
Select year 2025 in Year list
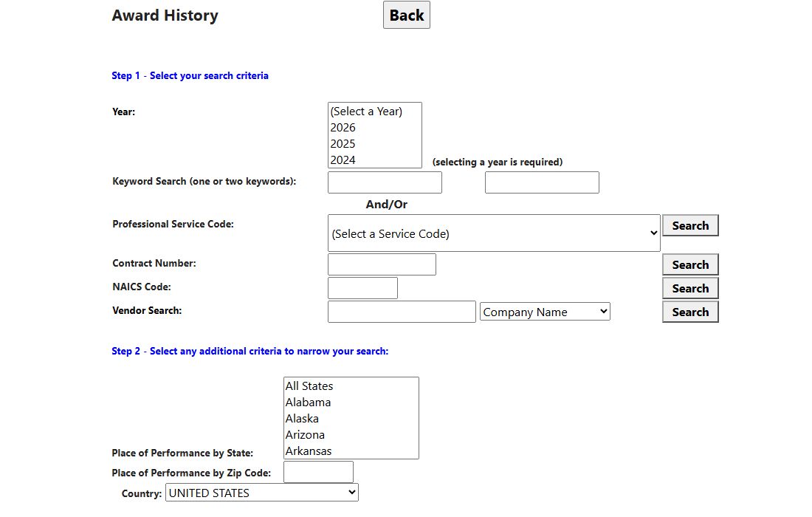[x=375, y=143]
